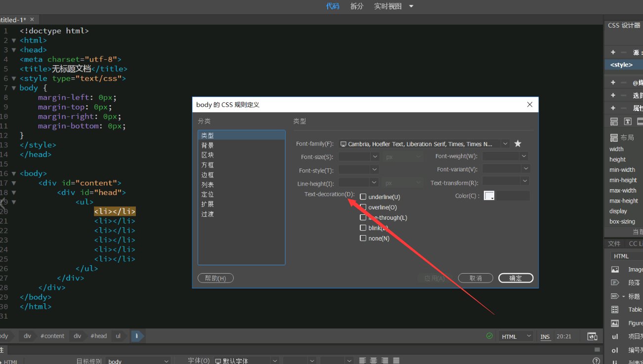Click the green no-errors status icon
This screenshot has width=643, height=364.
point(489,336)
